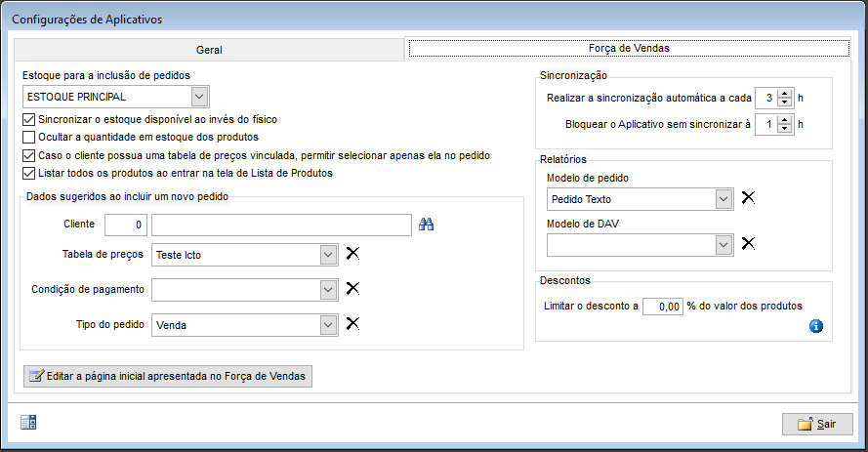The width and height of the screenshot is (868, 452).
Task: Click the Sair button
Action: tap(817, 425)
